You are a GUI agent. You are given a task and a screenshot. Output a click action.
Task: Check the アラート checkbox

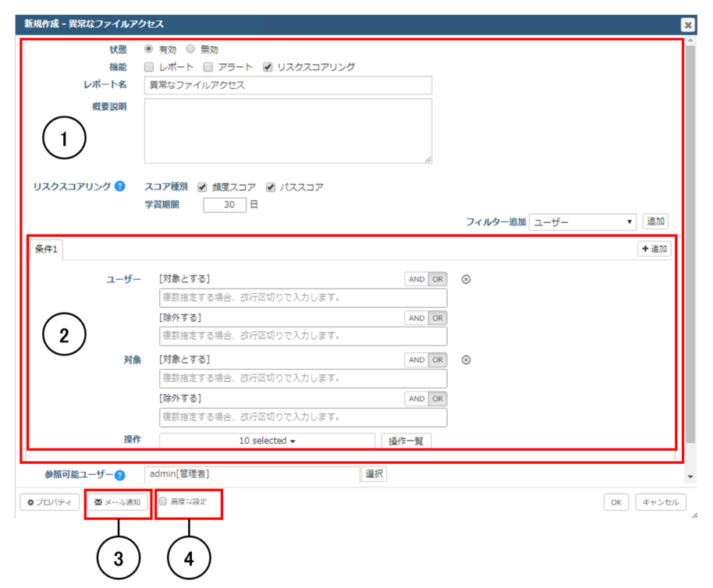[208, 67]
